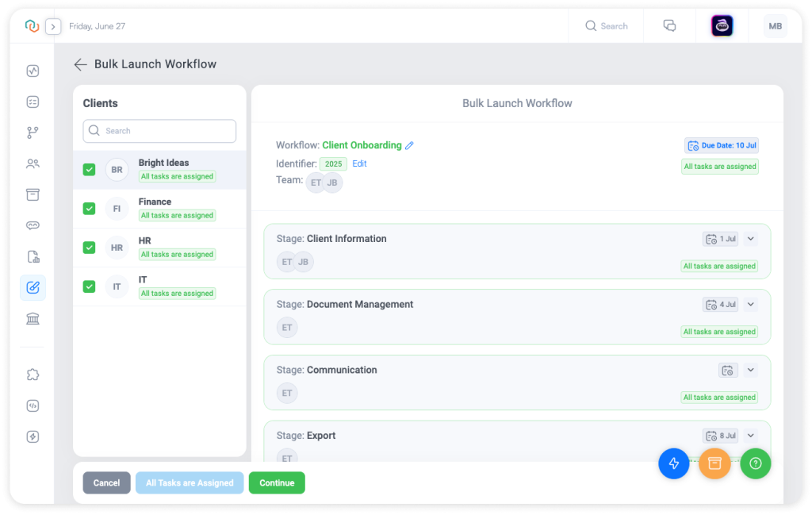Open the Export stage 8 Jul date
This screenshot has width=812, height=515.
[720, 436]
